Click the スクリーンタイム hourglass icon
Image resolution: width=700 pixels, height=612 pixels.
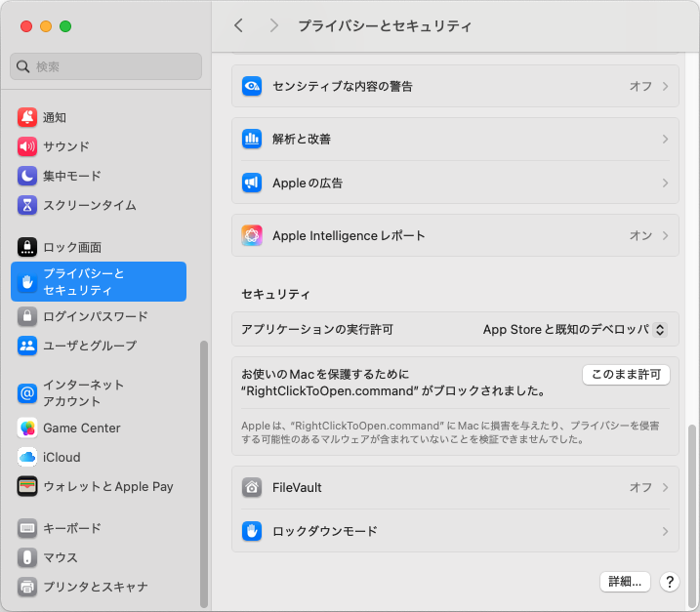pos(27,205)
